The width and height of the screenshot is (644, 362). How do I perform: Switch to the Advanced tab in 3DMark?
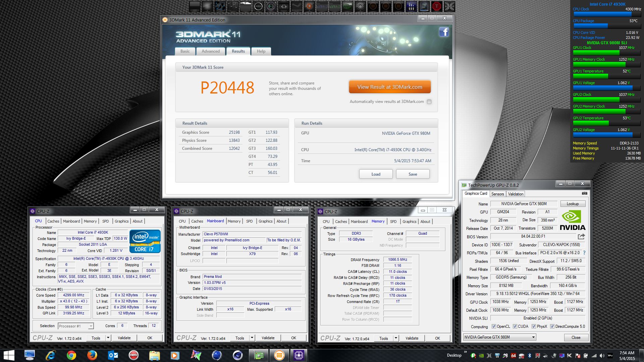point(211,51)
